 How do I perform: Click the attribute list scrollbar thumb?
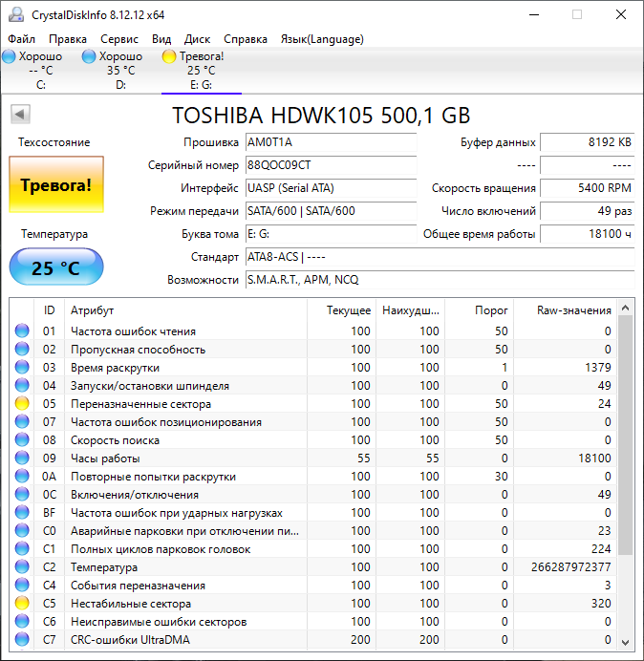[626, 435]
